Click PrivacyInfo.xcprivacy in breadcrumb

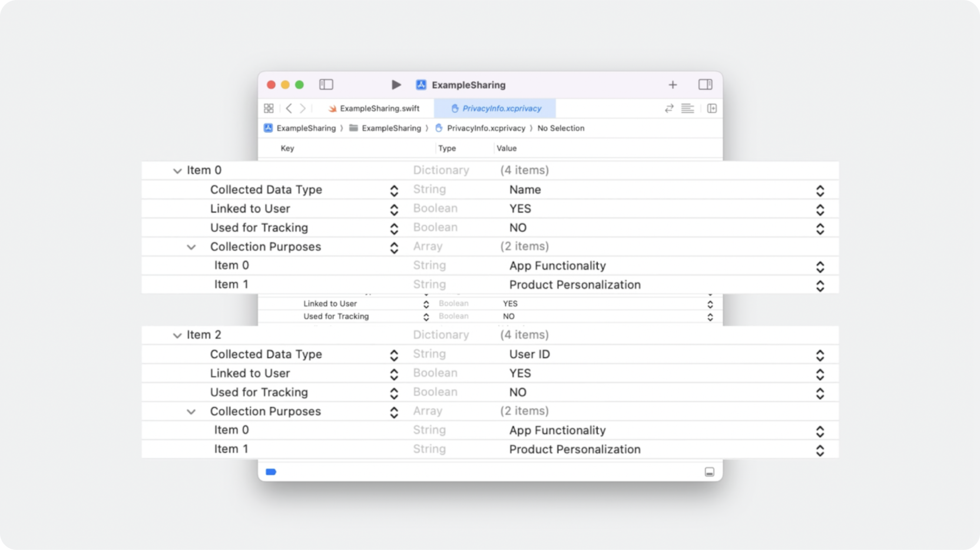tap(480, 128)
